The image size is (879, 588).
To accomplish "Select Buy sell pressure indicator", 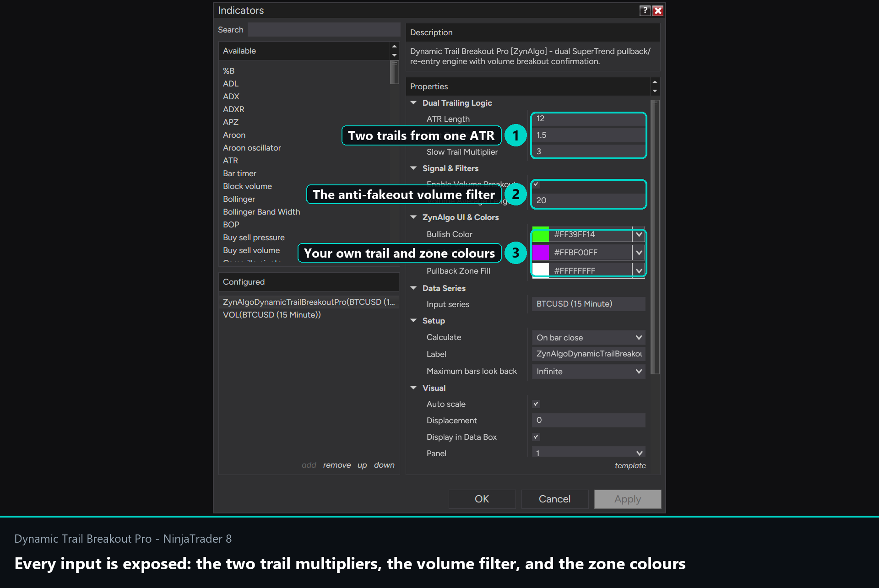I will point(254,237).
